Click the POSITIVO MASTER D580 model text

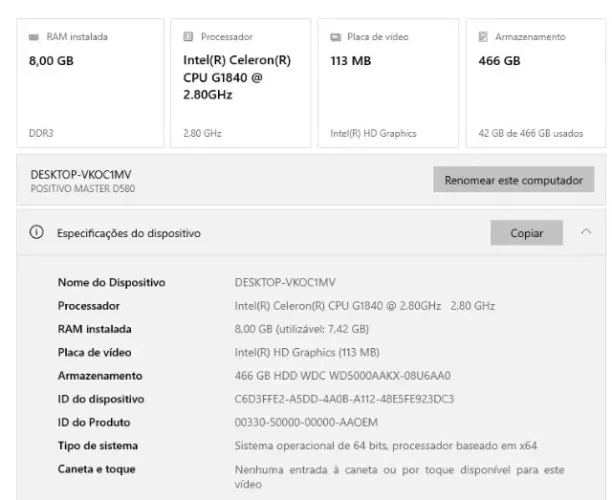(x=83, y=189)
